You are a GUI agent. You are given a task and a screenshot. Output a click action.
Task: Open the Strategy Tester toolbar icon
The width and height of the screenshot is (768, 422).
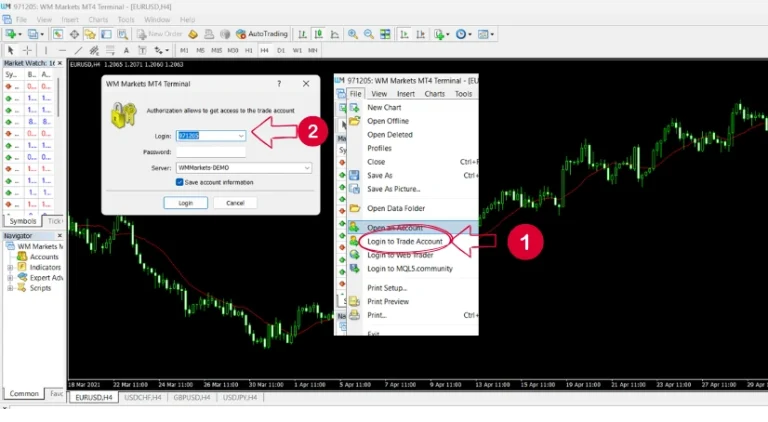[122, 34]
